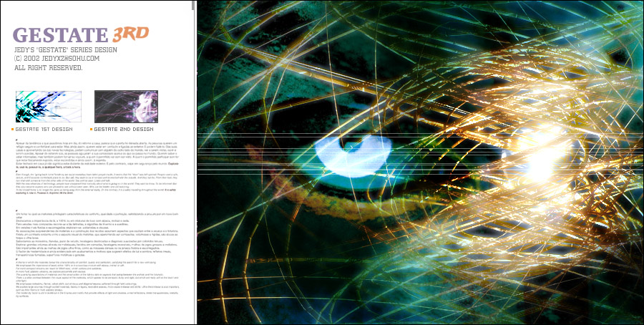
Task: Click the GESTATE 1ST DESIGN link
Action: (x=44, y=130)
